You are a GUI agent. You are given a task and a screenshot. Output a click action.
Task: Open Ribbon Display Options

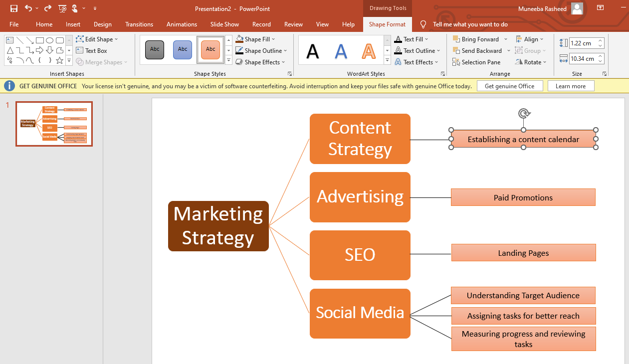(601, 8)
